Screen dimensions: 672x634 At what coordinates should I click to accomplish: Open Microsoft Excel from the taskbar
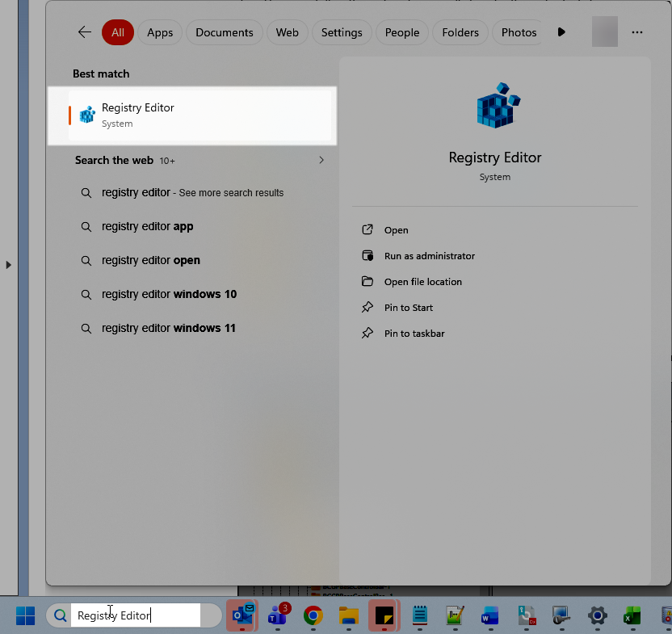point(632,615)
